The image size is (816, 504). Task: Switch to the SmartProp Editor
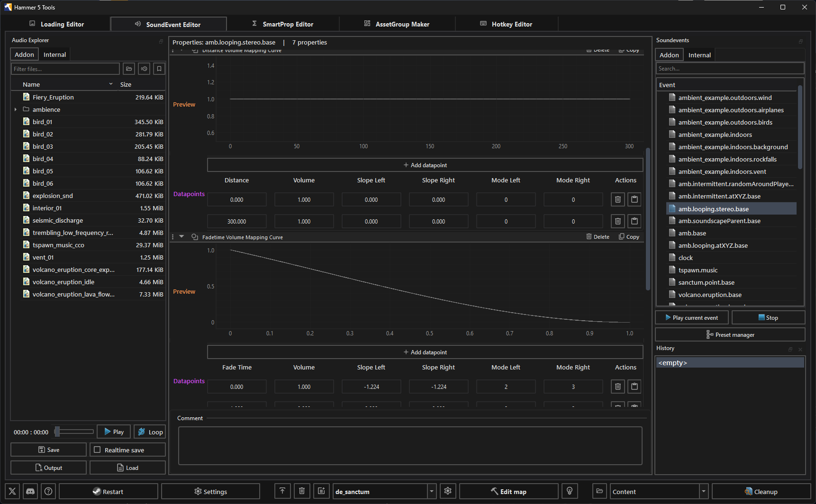pyautogui.click(x=288, y=24)
